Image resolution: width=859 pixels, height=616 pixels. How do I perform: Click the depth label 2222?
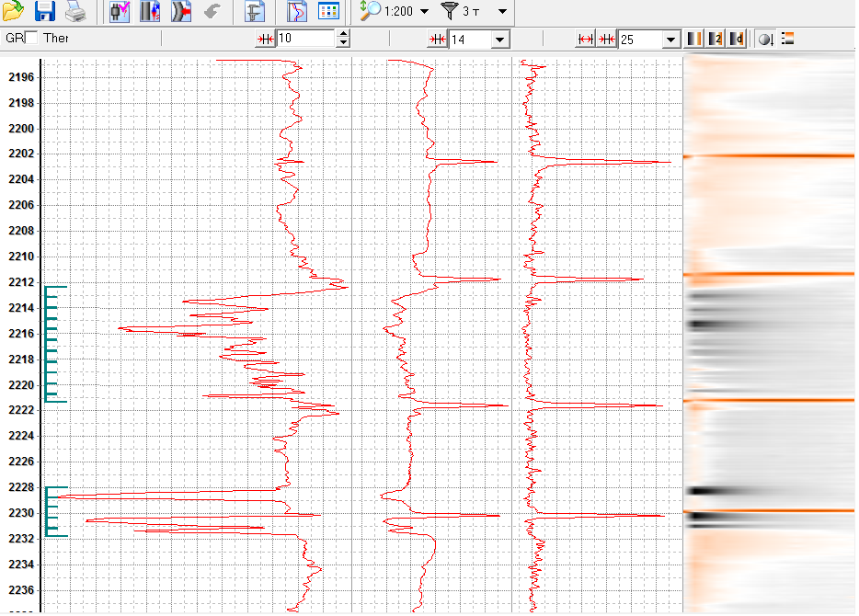(21, 410)
